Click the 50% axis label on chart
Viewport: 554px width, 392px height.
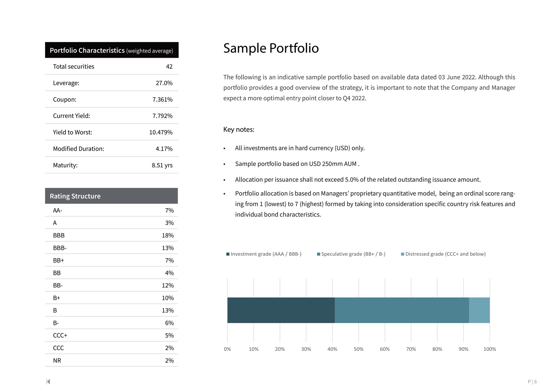[x=358, y=349]
